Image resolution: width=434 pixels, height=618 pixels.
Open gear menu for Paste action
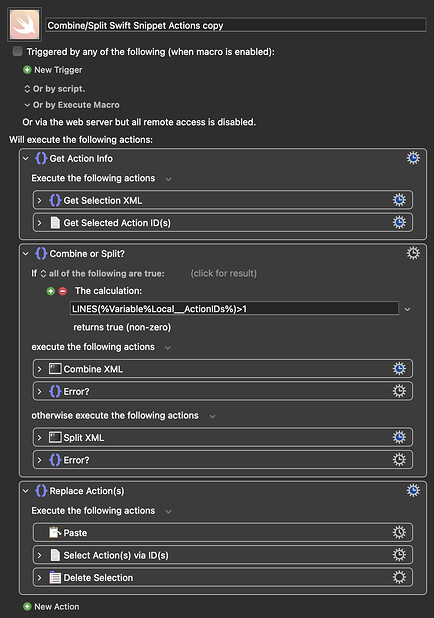(399, 532)
